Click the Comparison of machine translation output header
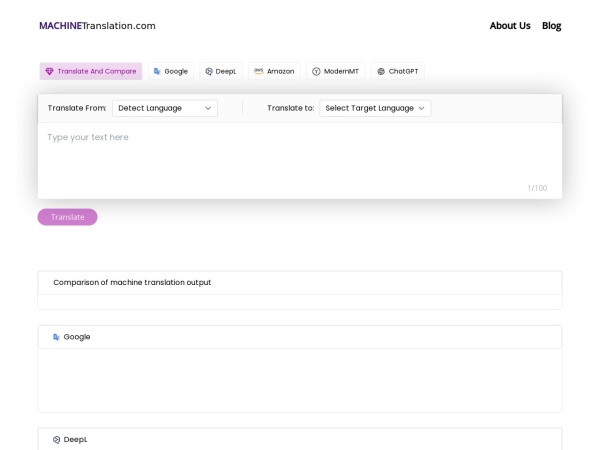 coord(132,282)
